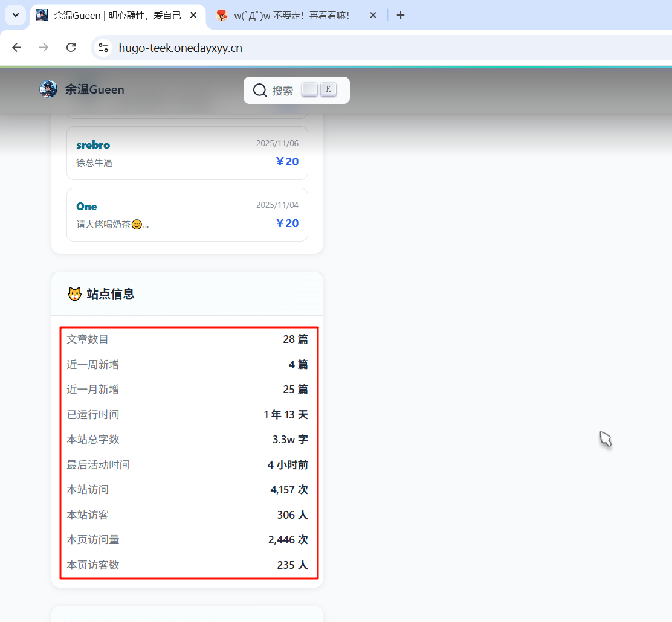
Task: Open the 余温Gueen site title link
Action: click(95, 89)
